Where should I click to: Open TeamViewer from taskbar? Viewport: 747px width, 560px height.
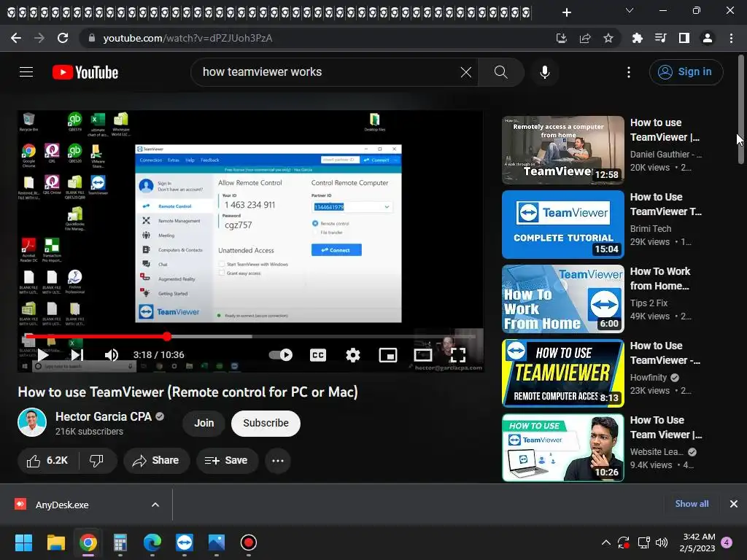click(185, 542)
